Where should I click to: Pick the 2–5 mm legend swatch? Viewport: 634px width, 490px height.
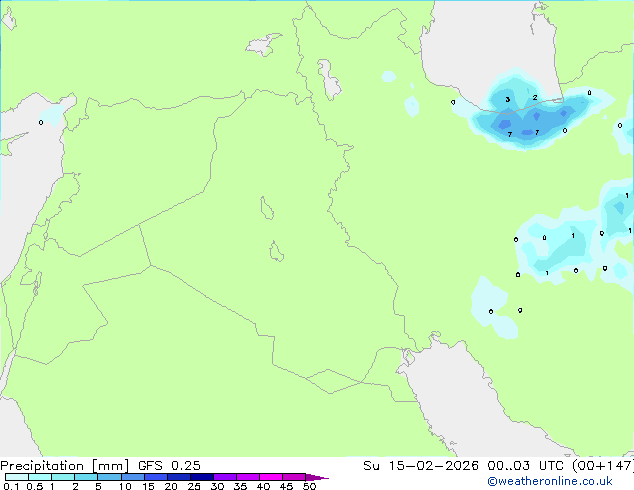coord(86,477)
